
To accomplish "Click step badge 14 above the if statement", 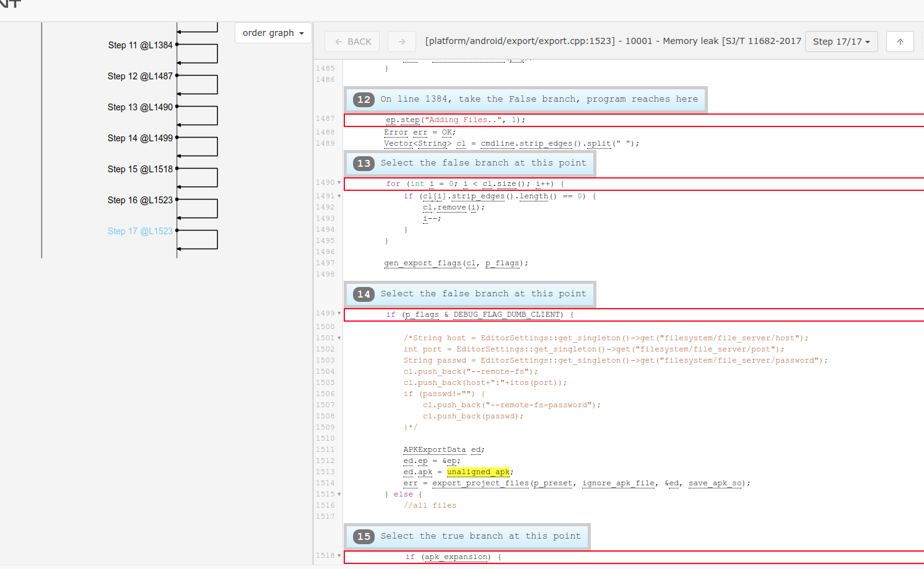I will point(364,294).
